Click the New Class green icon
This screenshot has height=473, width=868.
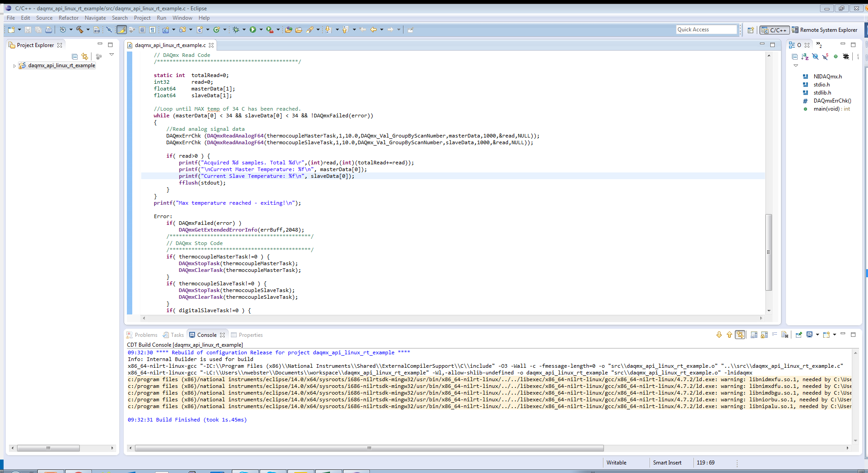point(217,30)
